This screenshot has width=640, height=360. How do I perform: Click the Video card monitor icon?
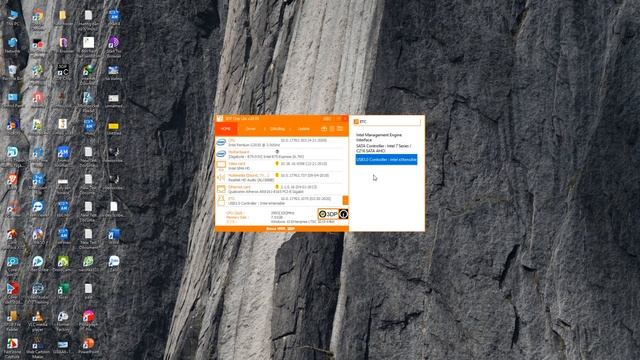tap(221, 165)
